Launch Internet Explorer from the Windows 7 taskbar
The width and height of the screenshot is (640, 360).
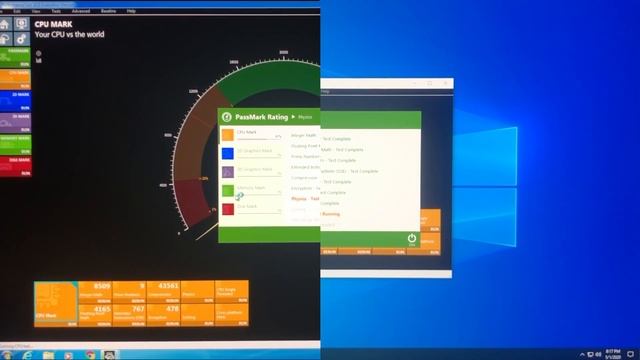coord(27,355)
